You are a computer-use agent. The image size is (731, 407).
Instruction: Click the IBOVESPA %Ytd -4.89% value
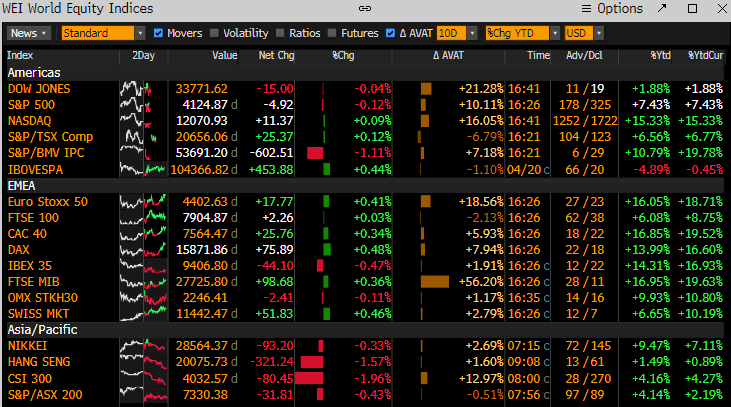(x=651, y=170)
